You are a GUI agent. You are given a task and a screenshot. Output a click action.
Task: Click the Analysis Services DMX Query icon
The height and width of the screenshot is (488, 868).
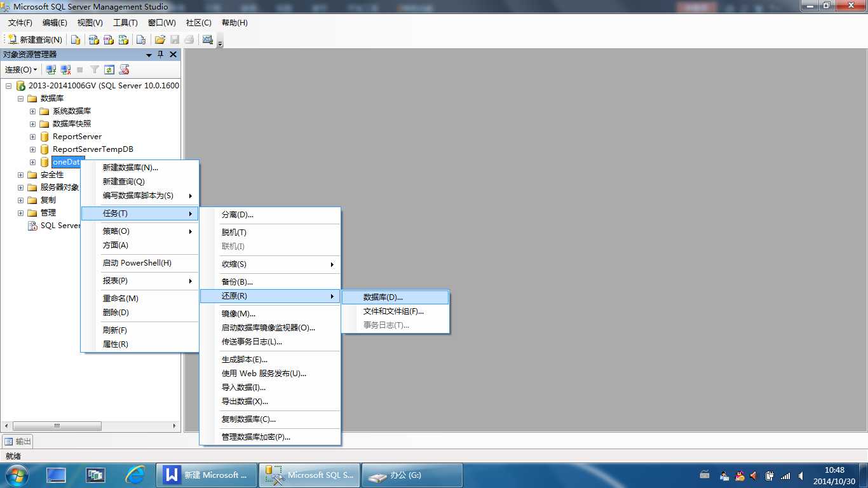(109, 39)
